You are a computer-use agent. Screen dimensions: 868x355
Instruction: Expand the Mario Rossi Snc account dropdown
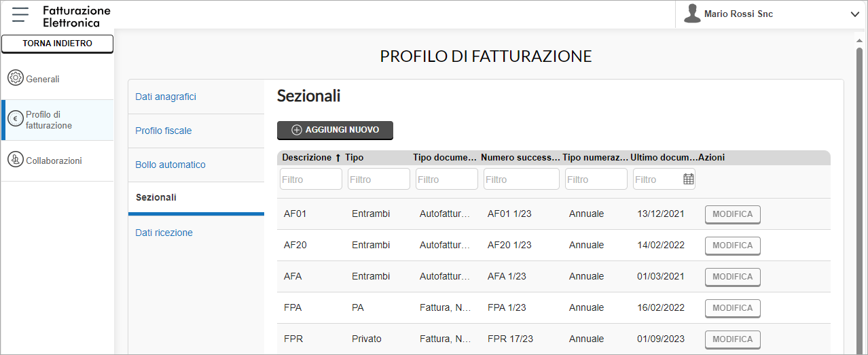(x=854, y=14)
